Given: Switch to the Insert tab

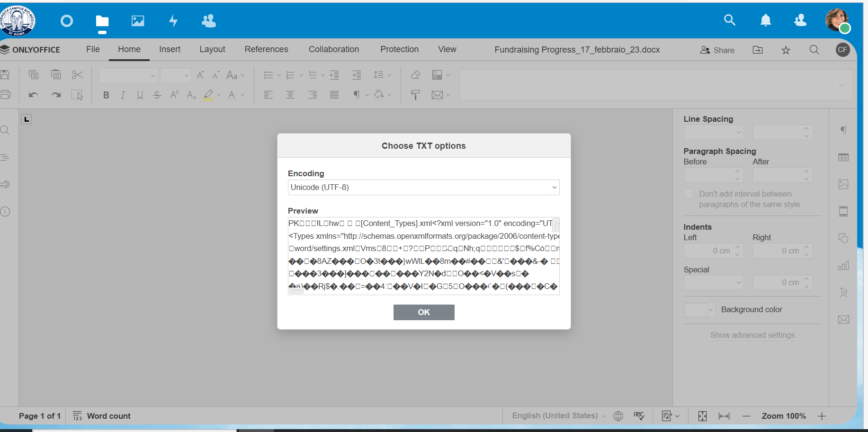Looking at the screenshot, I should click(170, 49).
